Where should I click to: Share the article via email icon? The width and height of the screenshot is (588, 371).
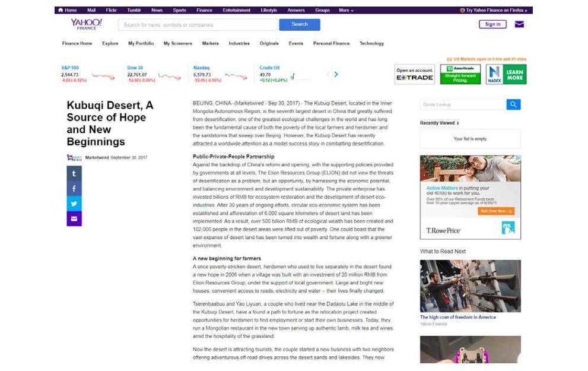[74, 218]
